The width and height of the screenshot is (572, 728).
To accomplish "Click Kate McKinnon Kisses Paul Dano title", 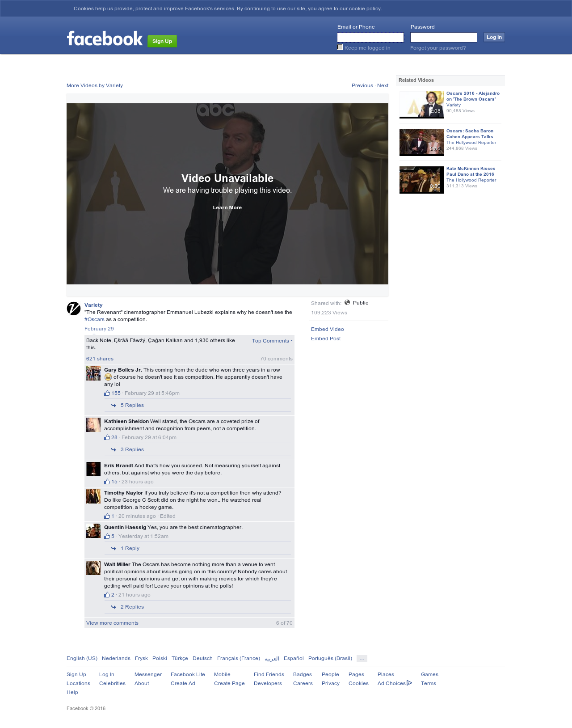I will click(x=471, y=171).
